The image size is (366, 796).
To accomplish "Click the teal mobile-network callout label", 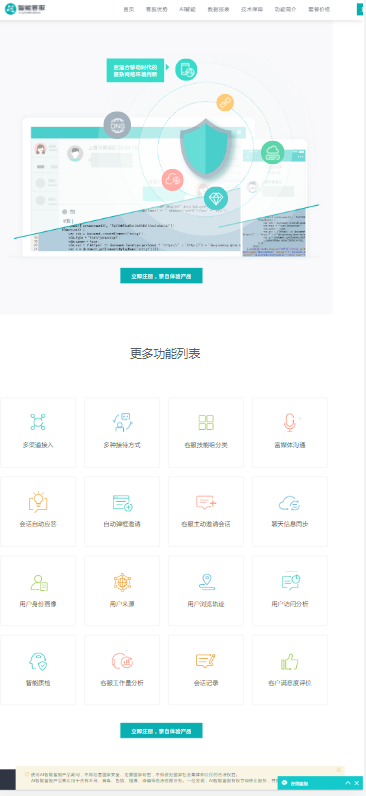I will tap(135, 71).
